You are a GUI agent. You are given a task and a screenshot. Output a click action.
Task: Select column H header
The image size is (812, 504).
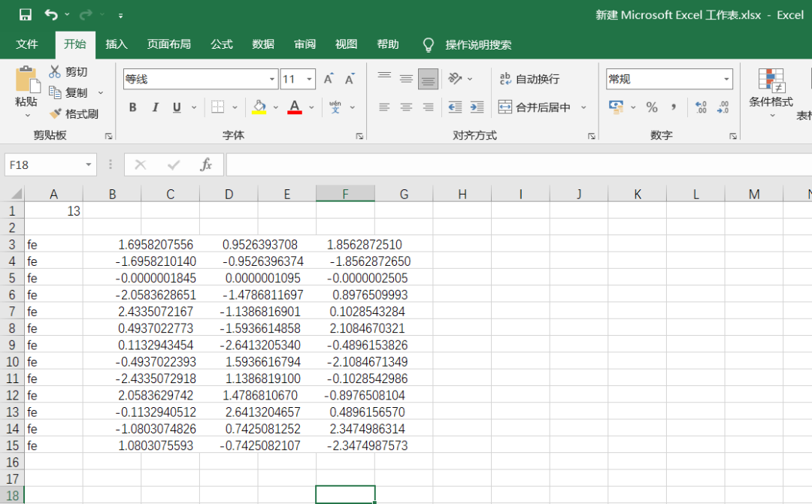[x=462, y=195]
